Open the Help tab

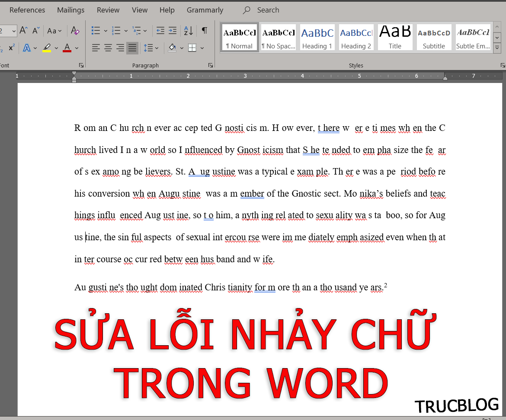[x=167, y=10]
